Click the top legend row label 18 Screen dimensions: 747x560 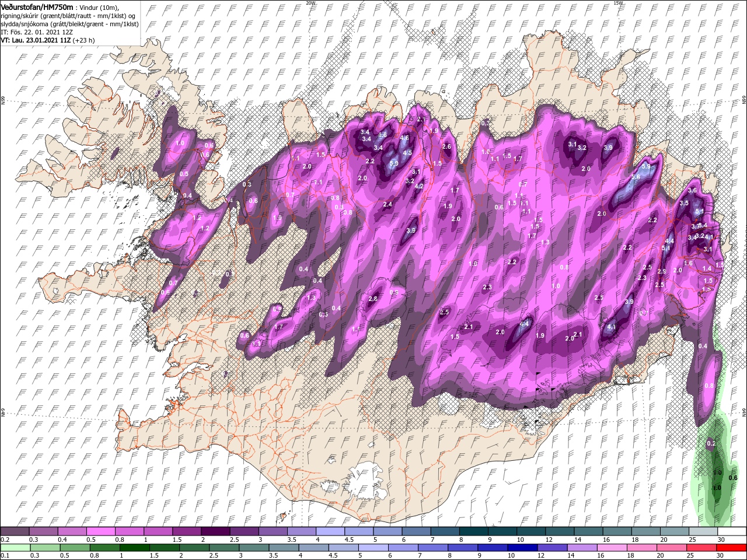click(636, 540)
